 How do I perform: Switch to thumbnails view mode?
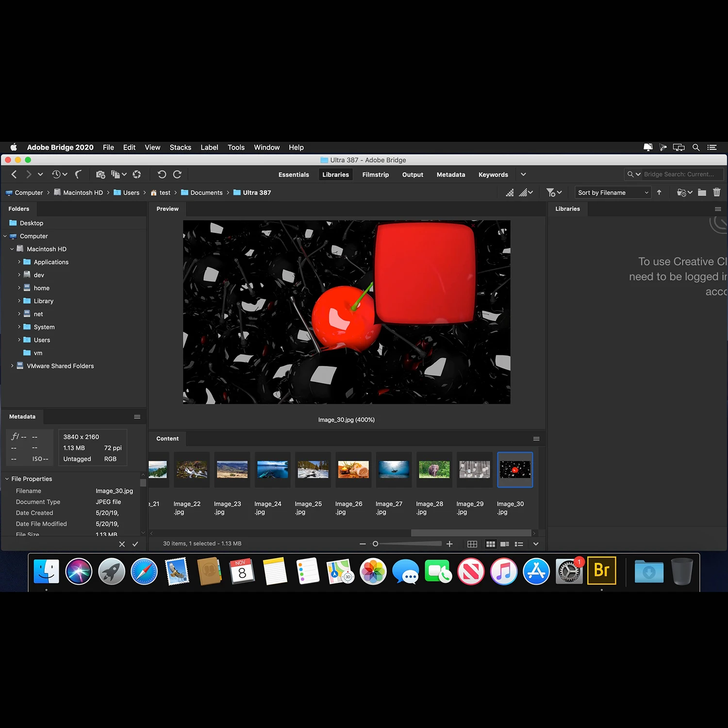pyautogui.click(x=491, y=544)
